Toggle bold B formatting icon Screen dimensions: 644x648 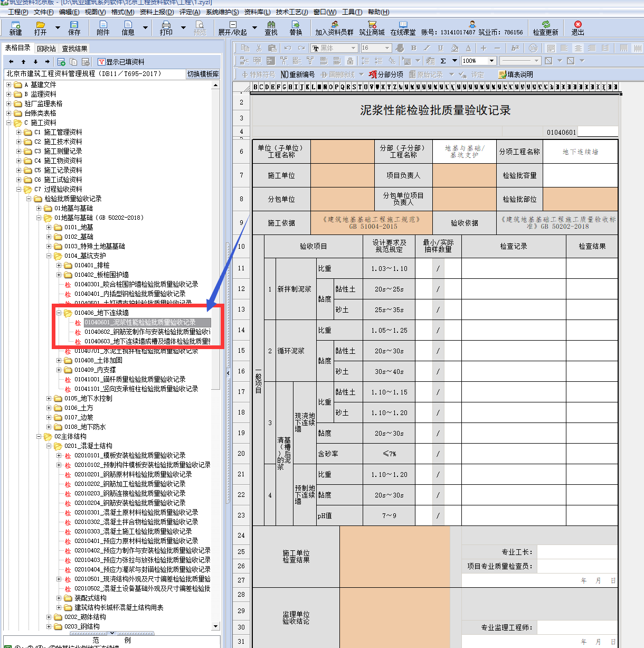tap(414, 48)
